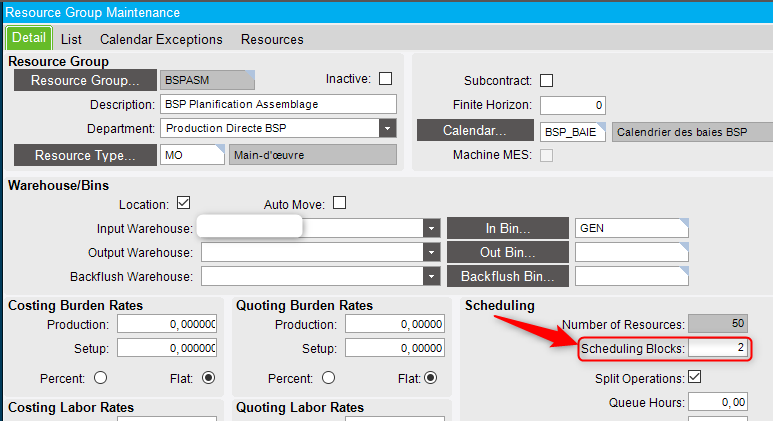This screenshot has height=421, width=773.
Task: Expand the Backflush Warehouse dropdown
Action: coord(431,277)
